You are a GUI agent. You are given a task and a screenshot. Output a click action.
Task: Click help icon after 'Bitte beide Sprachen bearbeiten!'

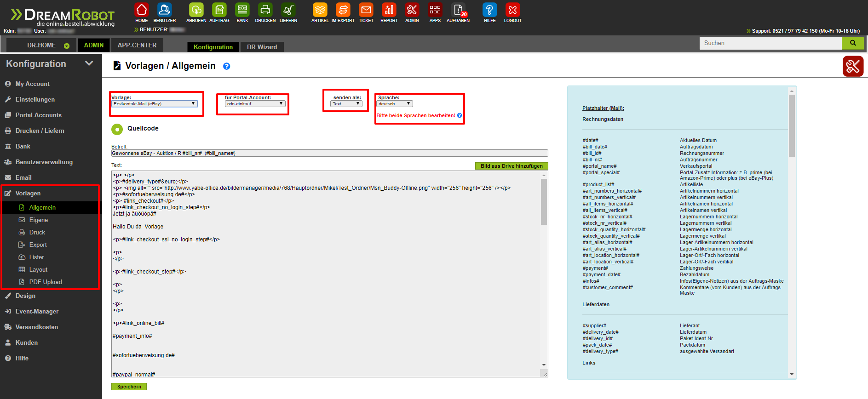[460, 115]
